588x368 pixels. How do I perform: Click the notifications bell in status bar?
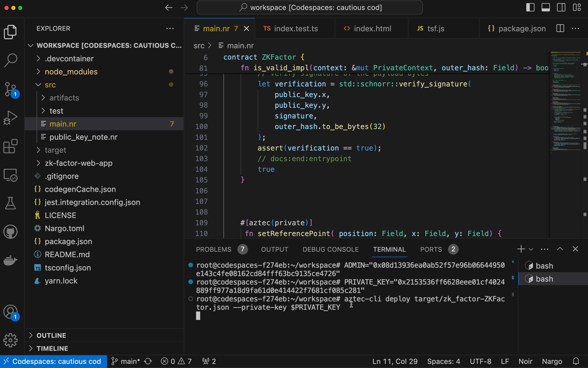576,361
